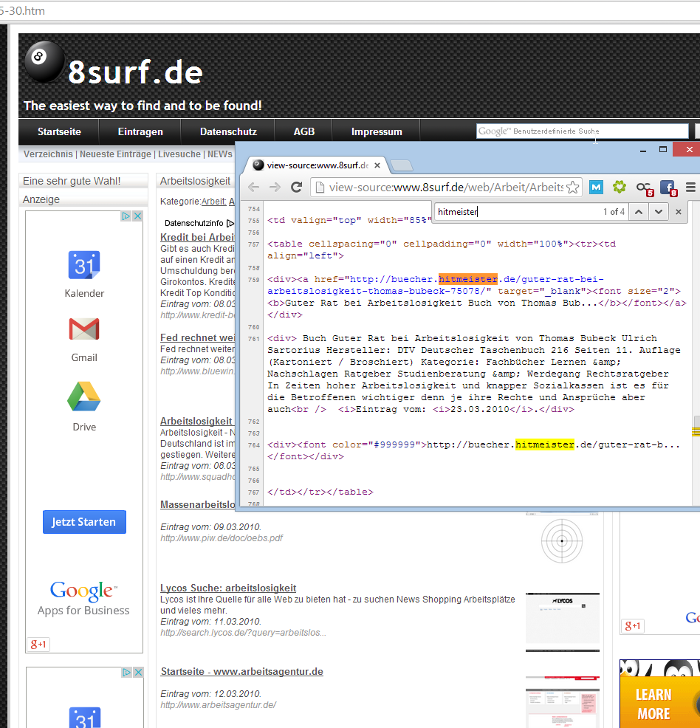Open the Massenarbeitslo... entry link

[x=197, y=505]
